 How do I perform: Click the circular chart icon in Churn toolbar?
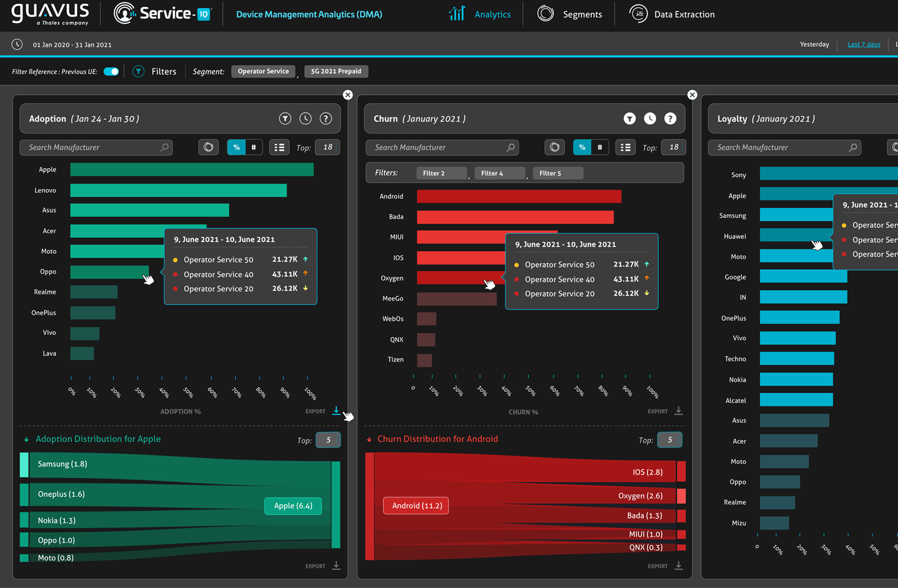[555, 148]
